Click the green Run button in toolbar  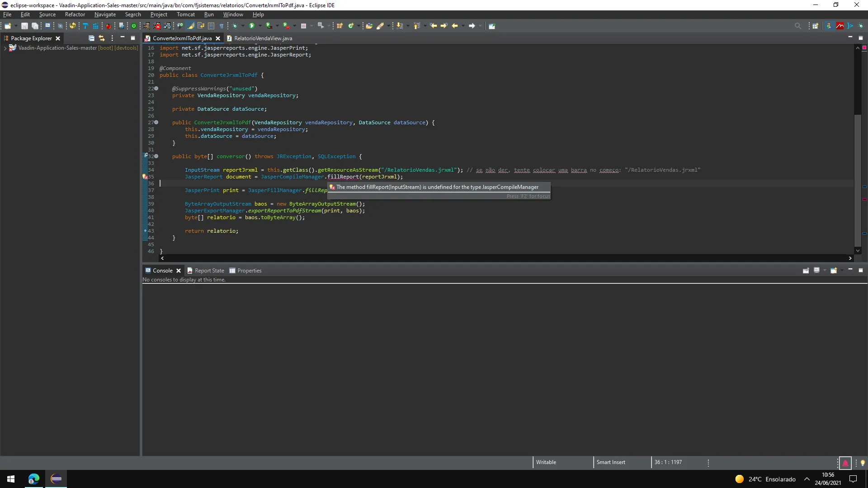pos(252,26)
